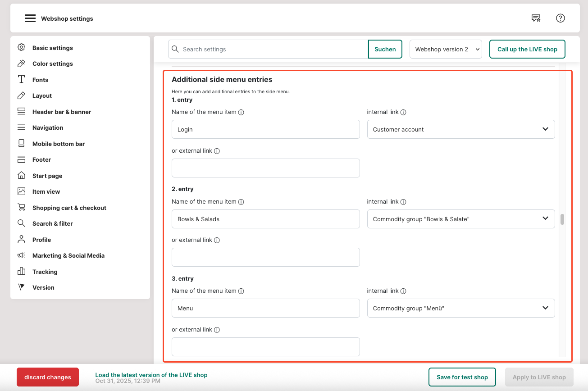Image resolution: width=588 pixels, height=391 pixels.
Task: Click Load the latest version of LIVE shop
Action: (151, 375)
